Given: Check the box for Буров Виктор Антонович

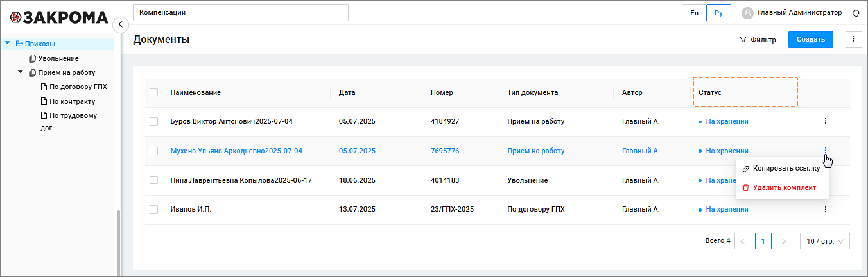Looking at the screenshot, I should coord(153,121).
